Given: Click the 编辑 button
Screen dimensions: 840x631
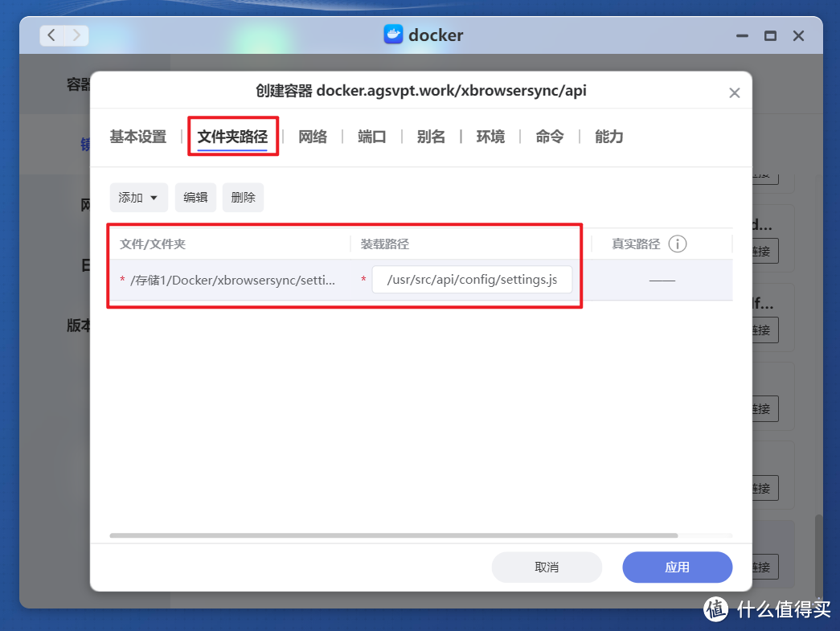Looking at the screenshot, I should [195, 197].
